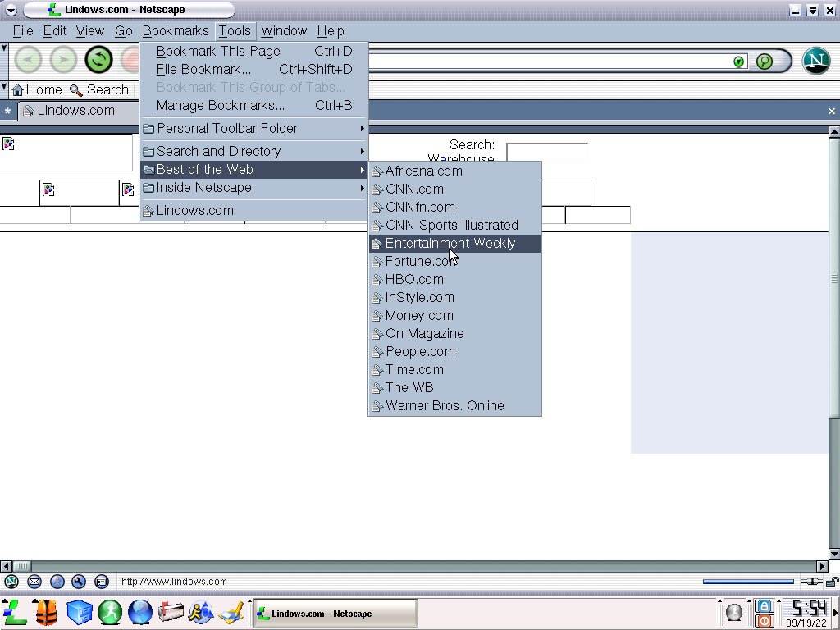Open the blue file cabinet taskbar icon
840x630 pixels.
coord(79,613)
